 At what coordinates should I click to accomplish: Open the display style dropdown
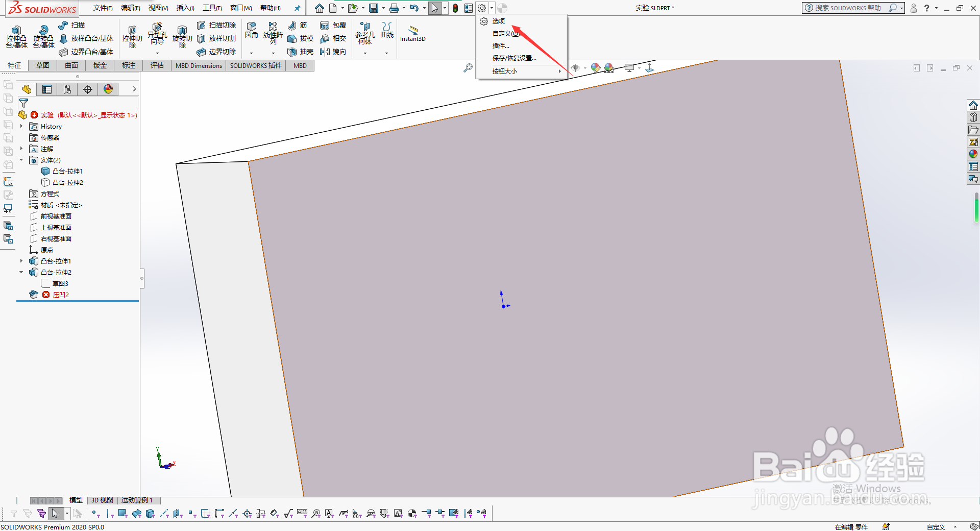[640, 68]
